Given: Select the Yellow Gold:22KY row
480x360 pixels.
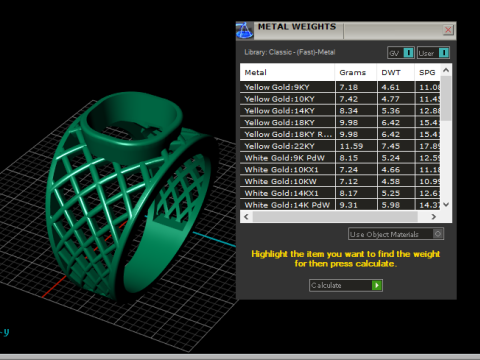Looking at the screenshot, I should (x=340, y=146).
